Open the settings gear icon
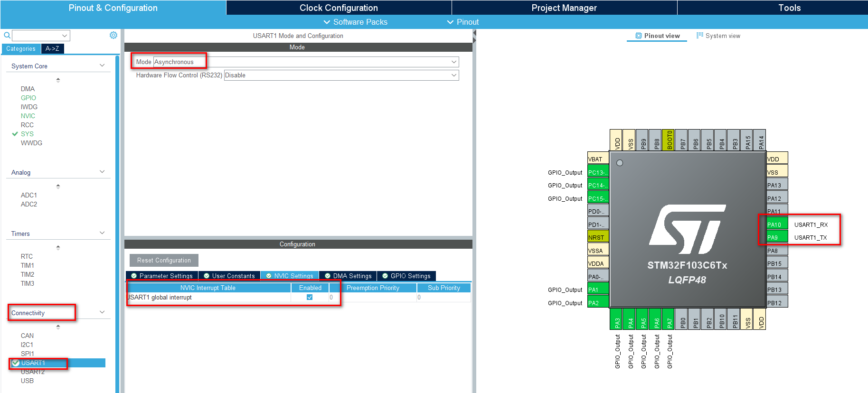868x393 pixels. click(x=113, y=35)
